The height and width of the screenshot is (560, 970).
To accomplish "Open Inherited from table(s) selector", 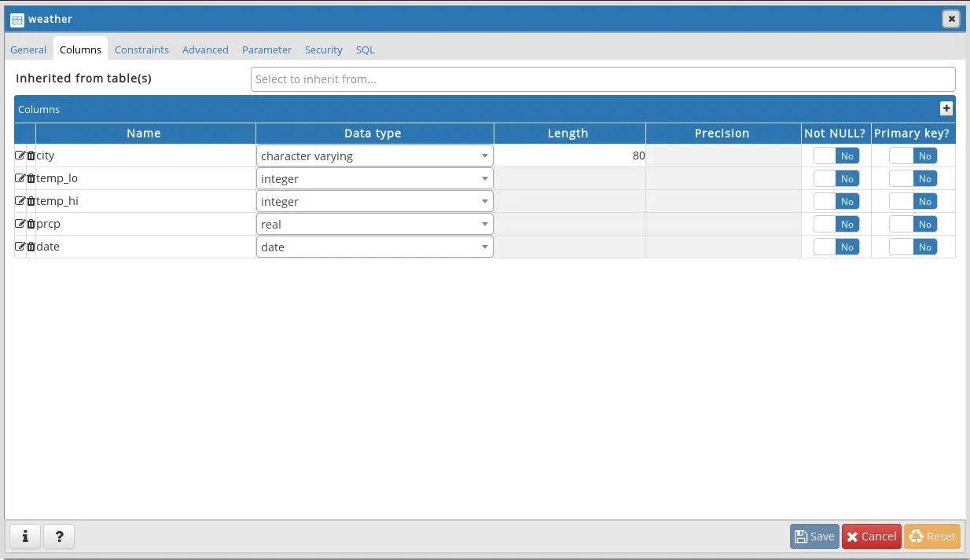I will 603,79.
